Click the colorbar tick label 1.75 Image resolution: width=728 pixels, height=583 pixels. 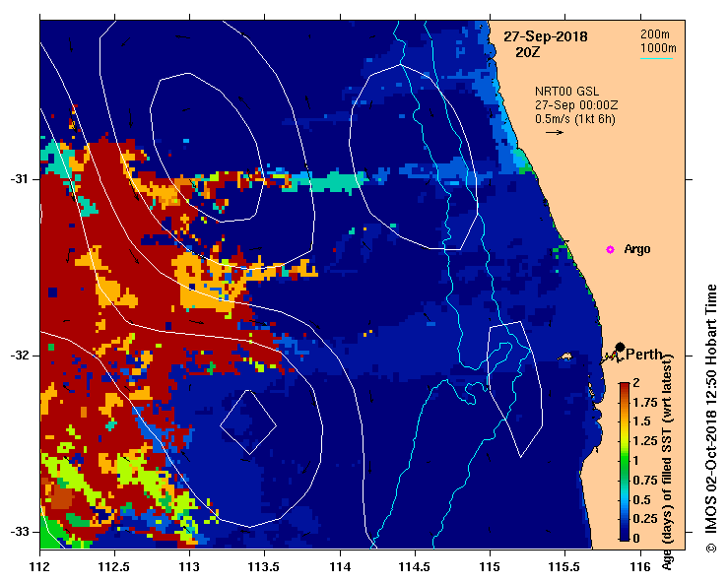645,403
